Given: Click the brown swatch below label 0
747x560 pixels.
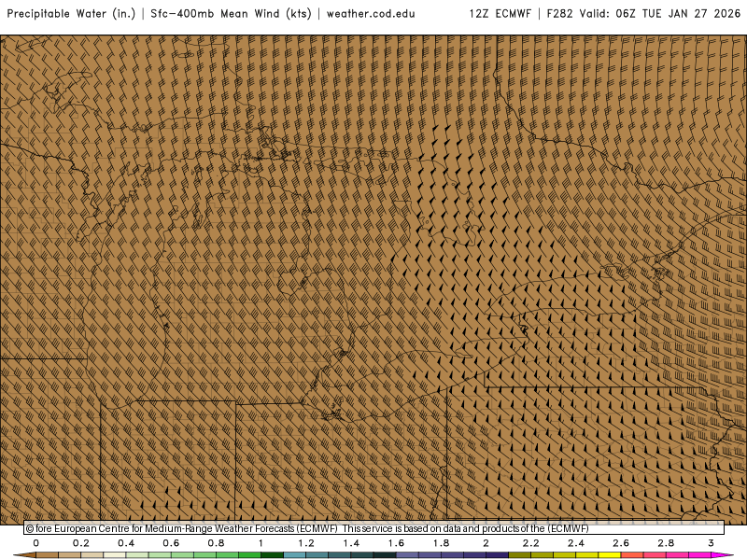Looking at the screenshot, I should pyautogui.click(x=47, y=555).
